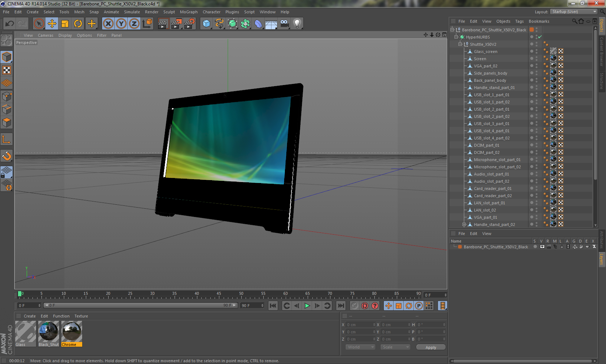Select the Card_reader_part_01 object
This screenshot has width=606, height=364.
tap(492, 188)
